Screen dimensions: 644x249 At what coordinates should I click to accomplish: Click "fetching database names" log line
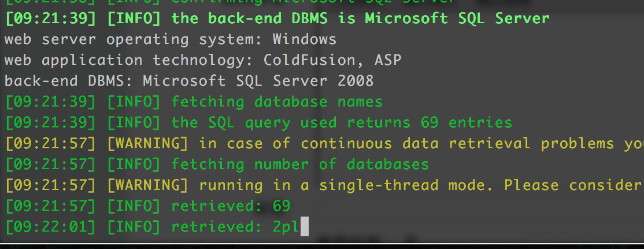click(277, 102)
